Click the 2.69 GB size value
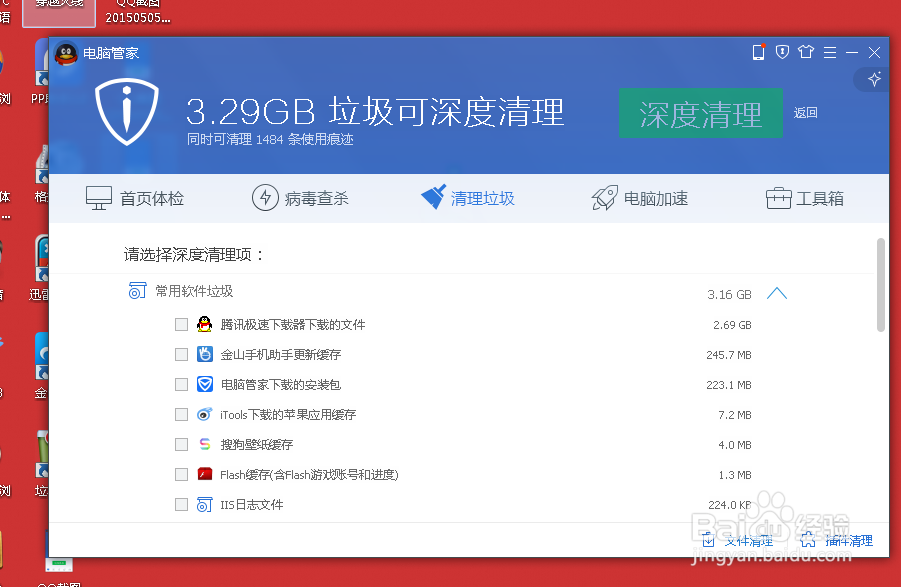The height and width of the screenshot is (587, 901). tap(732, 325)
